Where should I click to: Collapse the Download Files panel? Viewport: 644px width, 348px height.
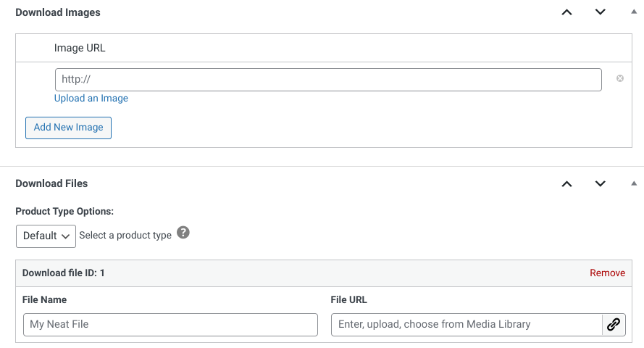634,183
